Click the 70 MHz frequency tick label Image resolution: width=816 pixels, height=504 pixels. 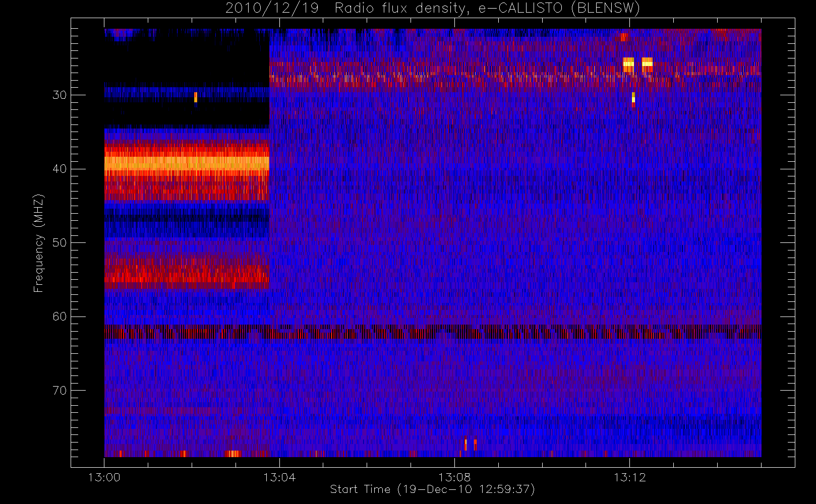coord(60,391)
